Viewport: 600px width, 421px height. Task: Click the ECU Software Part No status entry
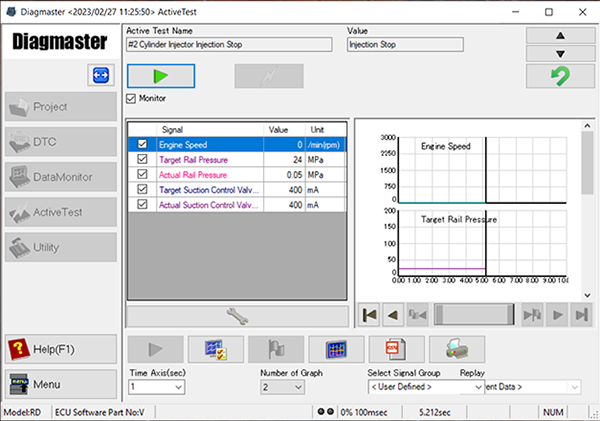pos(100,412)
